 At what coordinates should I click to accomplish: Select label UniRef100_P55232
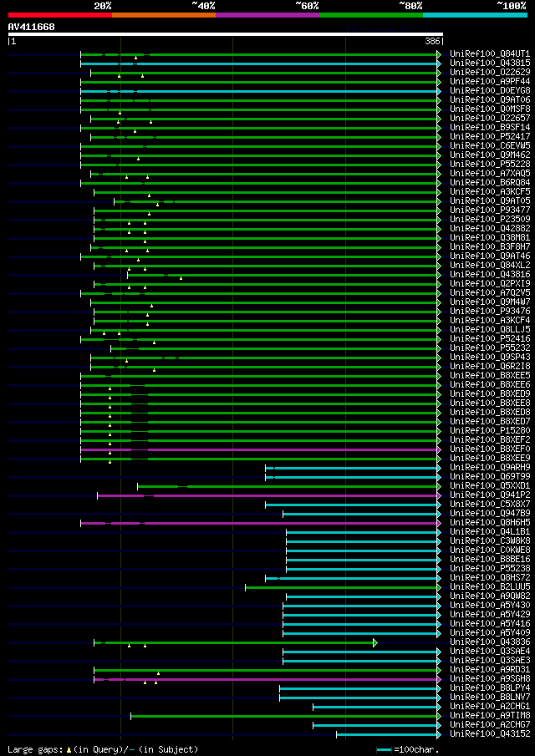coord(490,348)
